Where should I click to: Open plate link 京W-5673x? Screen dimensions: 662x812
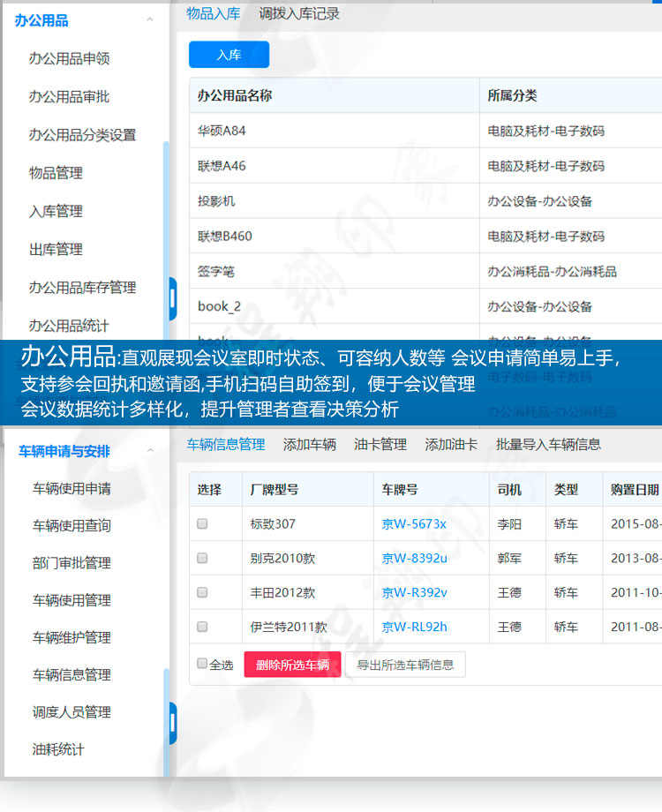click(414, 524)
